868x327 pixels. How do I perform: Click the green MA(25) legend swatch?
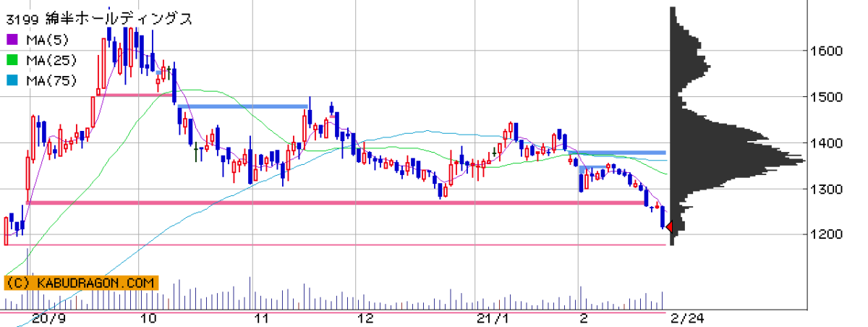coord(12,61)
